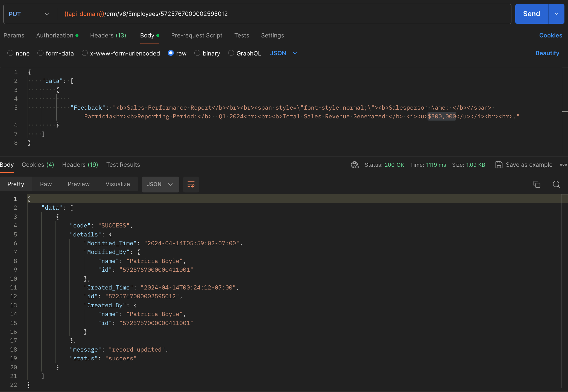Click the Cookies link on the right

551,36
